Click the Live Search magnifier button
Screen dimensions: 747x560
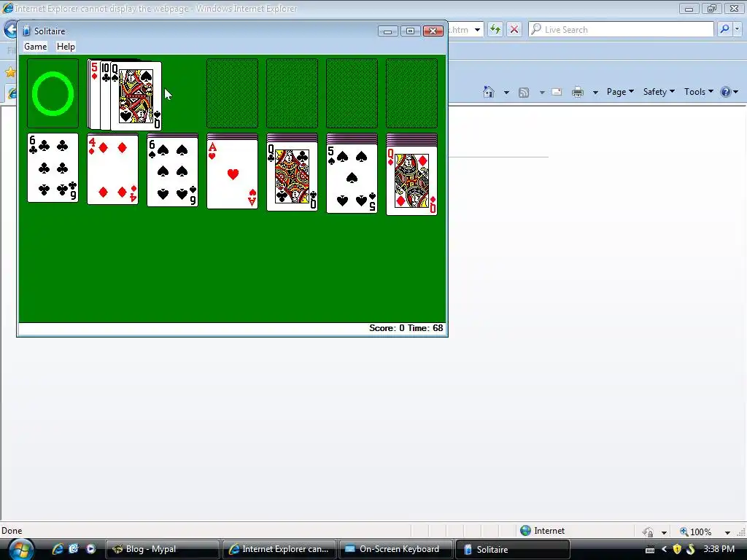point(724,29)
